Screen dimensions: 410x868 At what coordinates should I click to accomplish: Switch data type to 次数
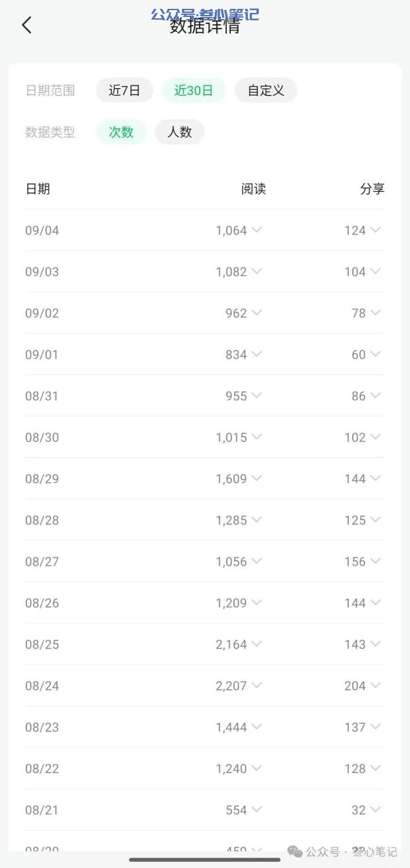[x=121, y=132]
